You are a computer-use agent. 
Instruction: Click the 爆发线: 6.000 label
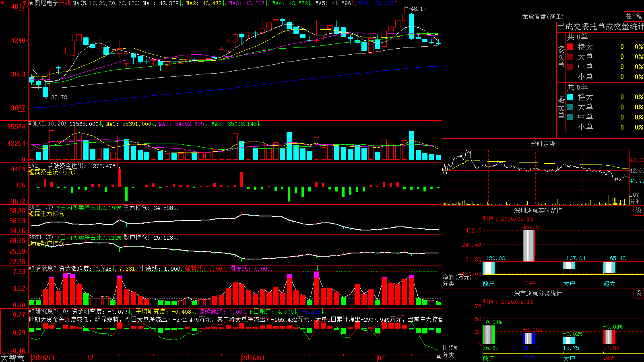pyautogui.click(x=251, y=268)
